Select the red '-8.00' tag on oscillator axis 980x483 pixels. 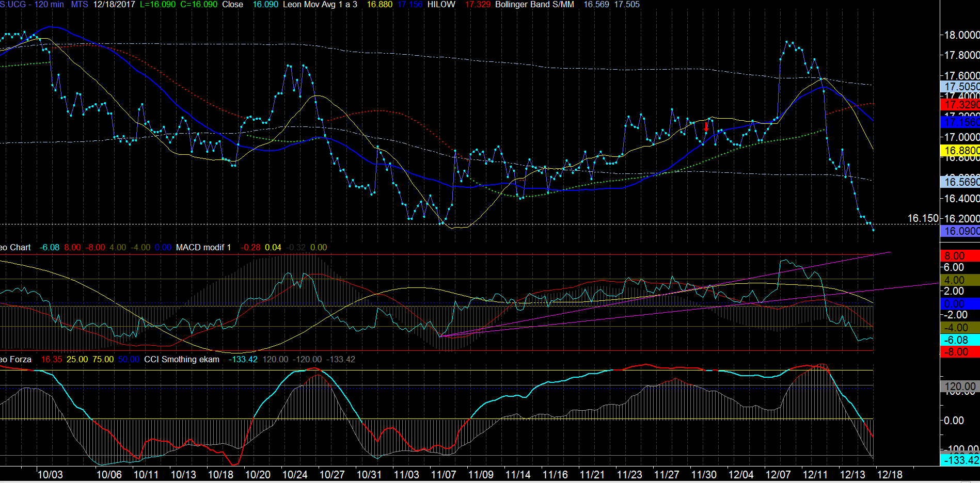960,352
